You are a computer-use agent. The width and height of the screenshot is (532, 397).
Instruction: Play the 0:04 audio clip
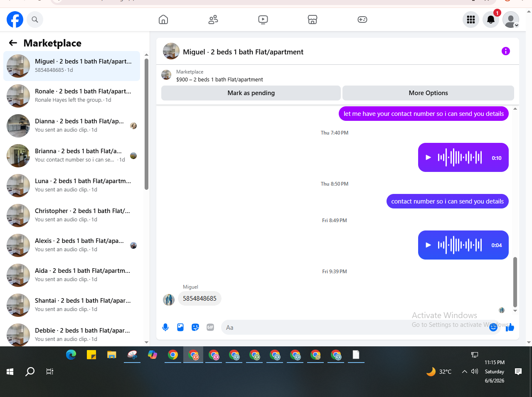tap(429, 245)
